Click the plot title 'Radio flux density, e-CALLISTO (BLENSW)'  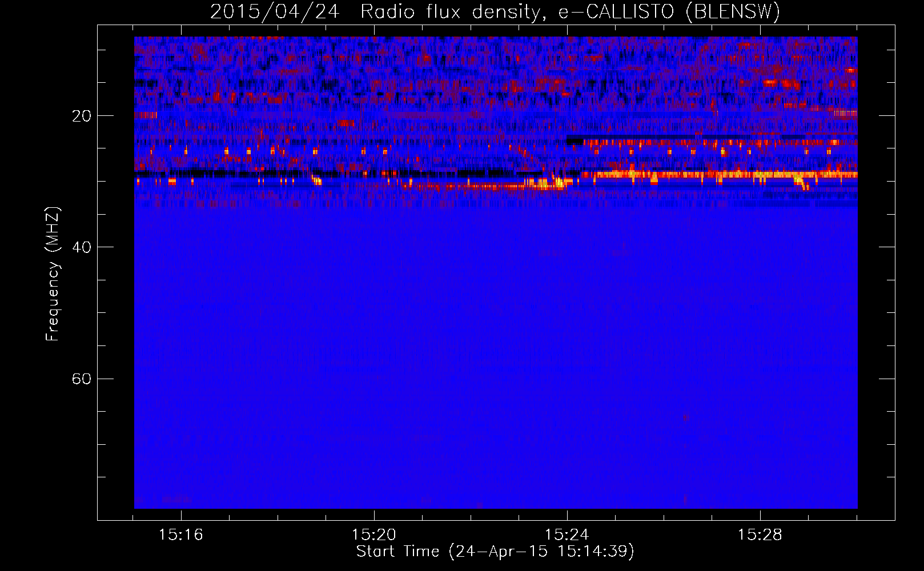571,11
